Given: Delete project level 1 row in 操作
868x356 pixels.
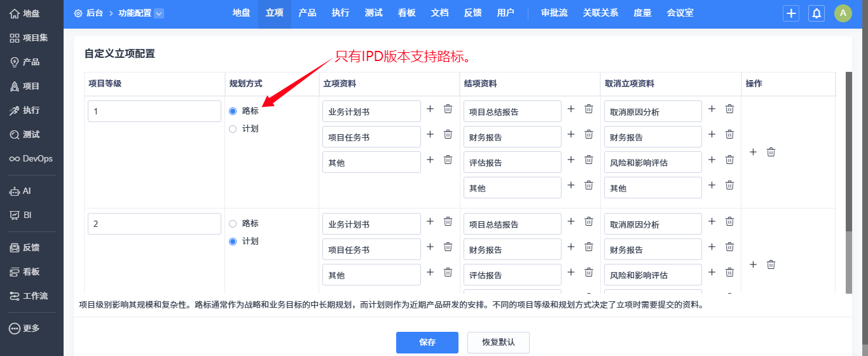Looking at the screenshot, I should click(x=771, y=152).
